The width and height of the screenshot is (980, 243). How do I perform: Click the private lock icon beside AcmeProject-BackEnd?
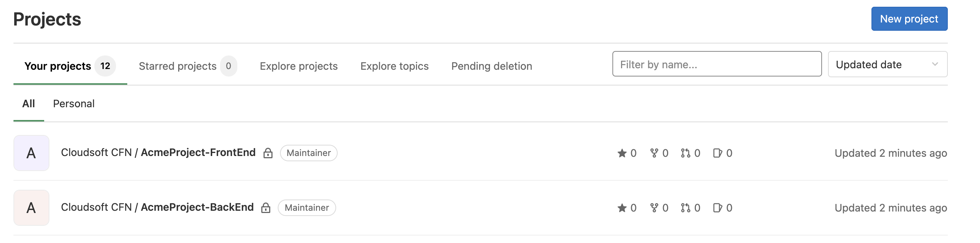coord(265,208)
